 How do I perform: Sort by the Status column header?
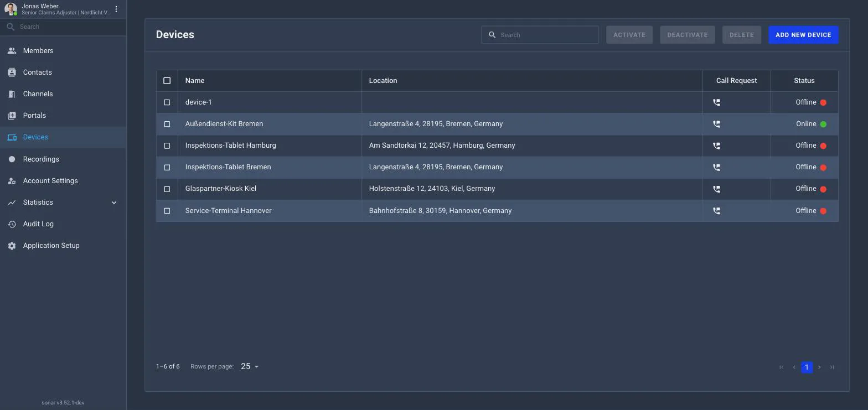(x=804, y=81)
